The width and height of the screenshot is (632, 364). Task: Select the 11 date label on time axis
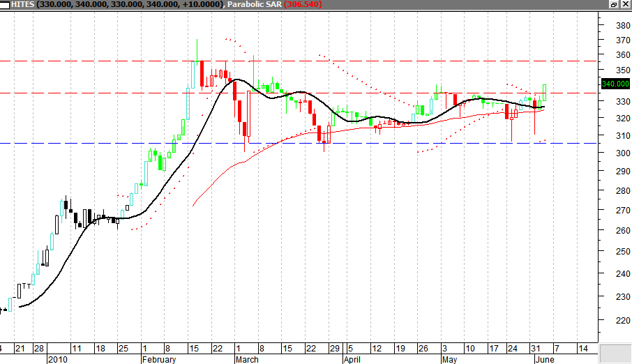click(x=76, y=349)
